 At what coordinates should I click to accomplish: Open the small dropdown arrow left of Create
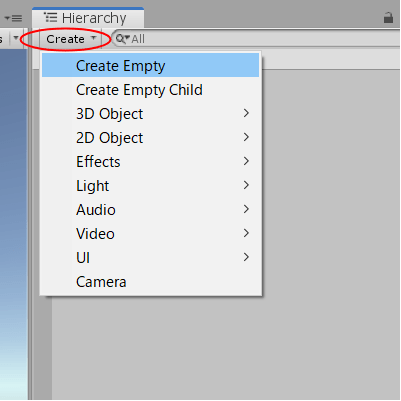click(16, 38)
